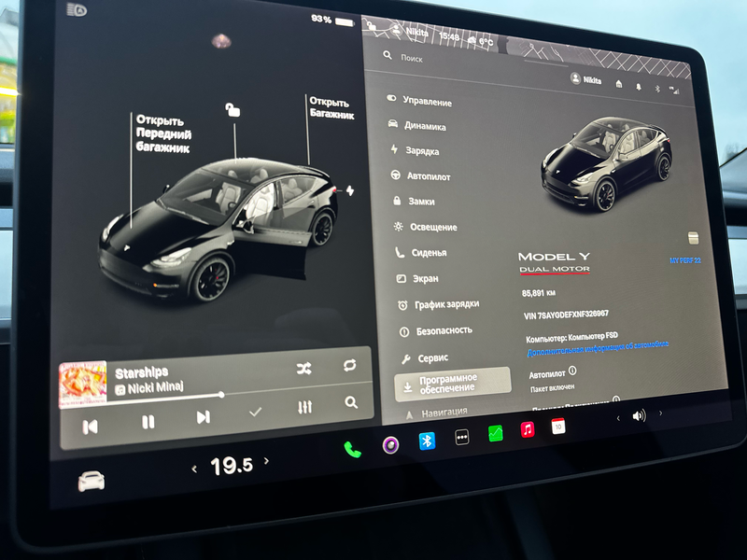Open notifications bell icon
The height and width of the screenshot is (560, 747).
[x=638, y=87]
